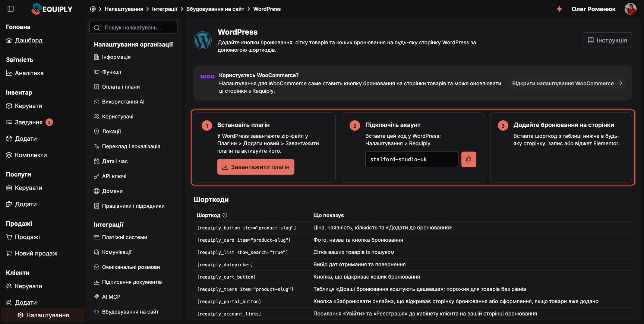Click the settings gear in breadcrumb

[x=93, y=9]
